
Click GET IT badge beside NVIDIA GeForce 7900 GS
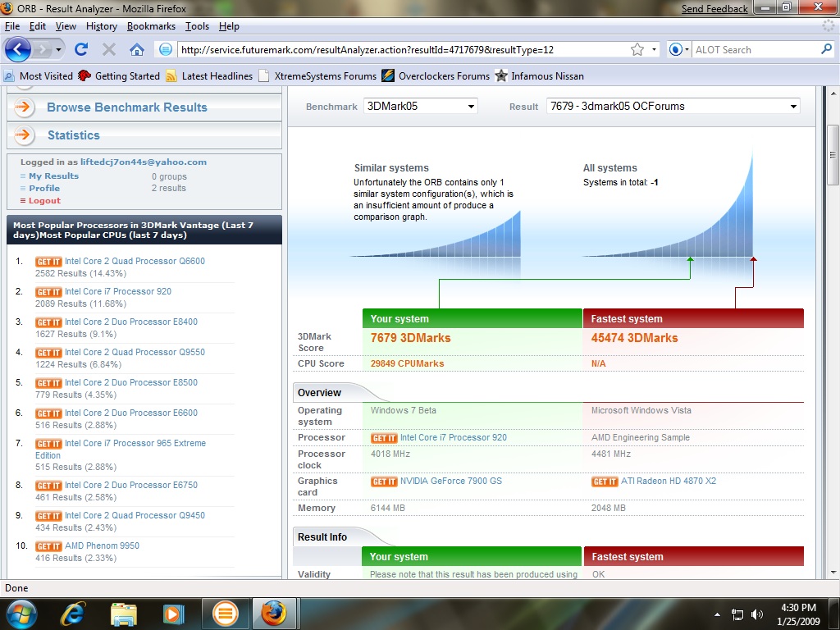click(x=384, y=481)
